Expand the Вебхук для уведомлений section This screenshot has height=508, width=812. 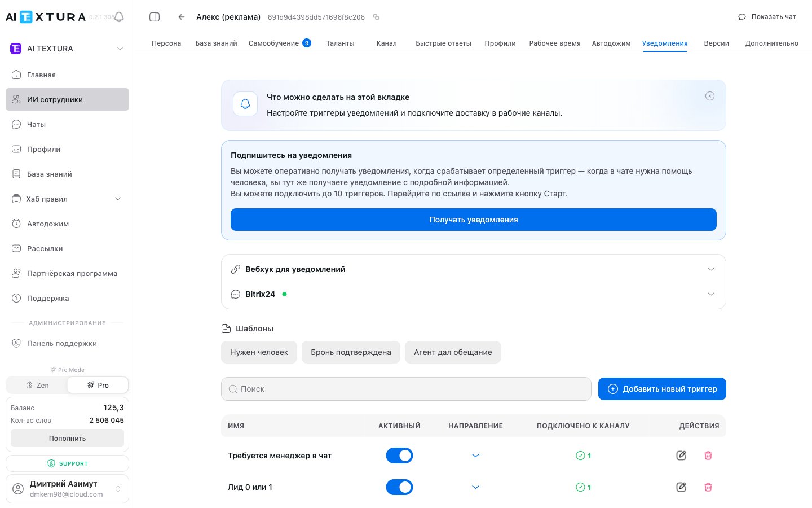[474, 269]
